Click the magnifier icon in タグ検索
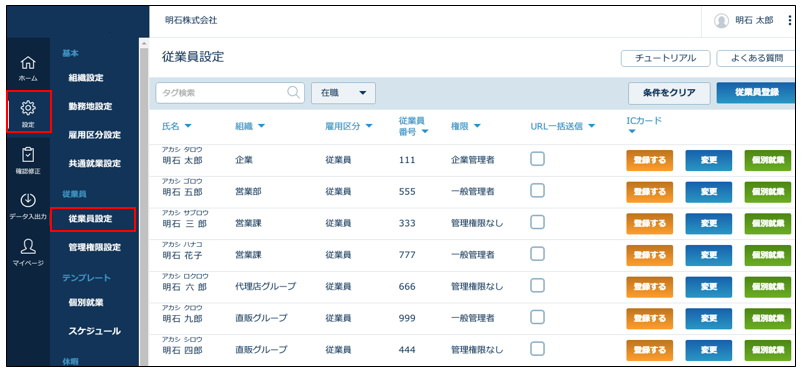The image size is (803, 371). [x=293, y=93]
